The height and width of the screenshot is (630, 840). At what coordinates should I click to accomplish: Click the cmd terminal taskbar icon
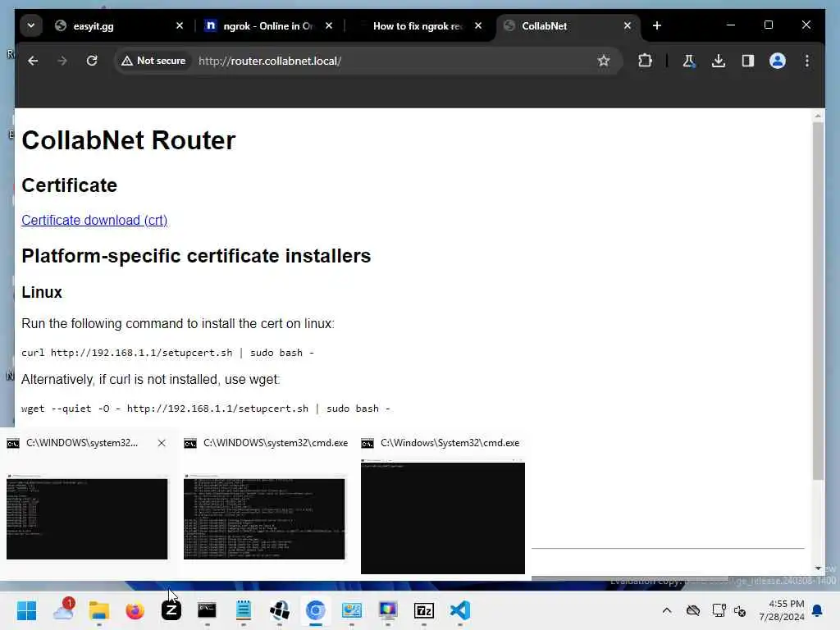[x=207, y=610]
